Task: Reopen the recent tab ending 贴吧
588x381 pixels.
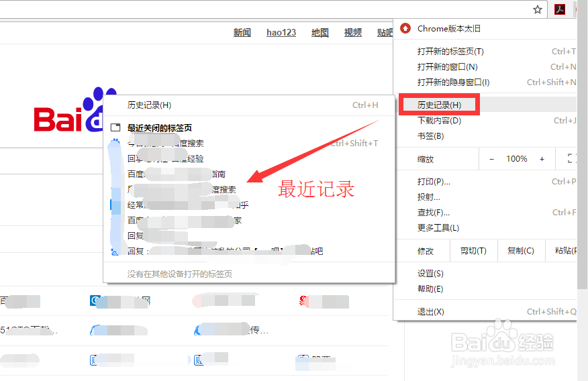Action: [249, 251]
